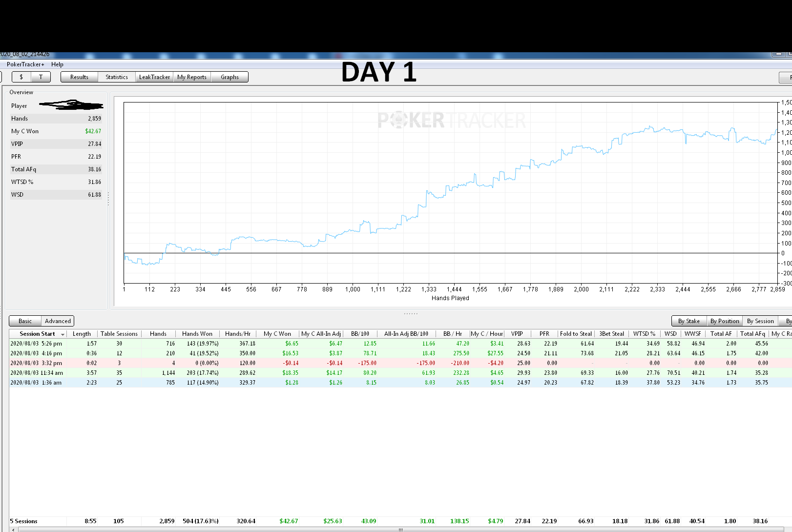
Task: Select the T tournament toggle
Action: click(41, 77)
